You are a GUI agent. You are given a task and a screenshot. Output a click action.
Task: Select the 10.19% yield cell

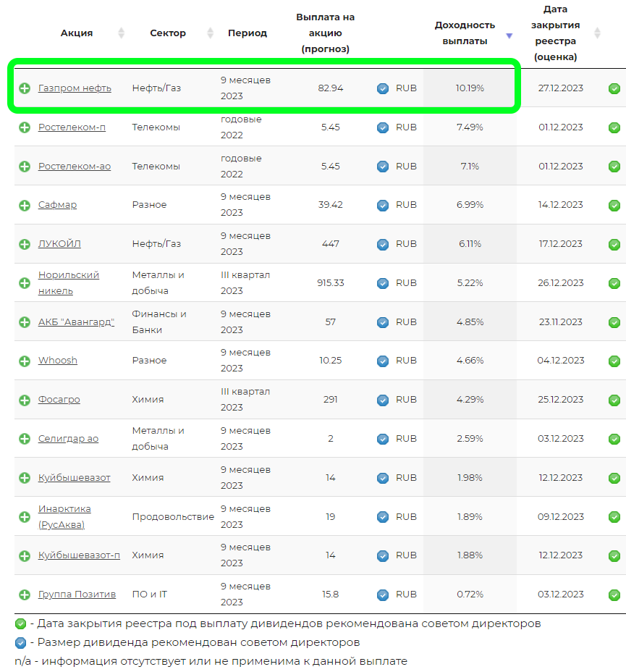point(470,88)
